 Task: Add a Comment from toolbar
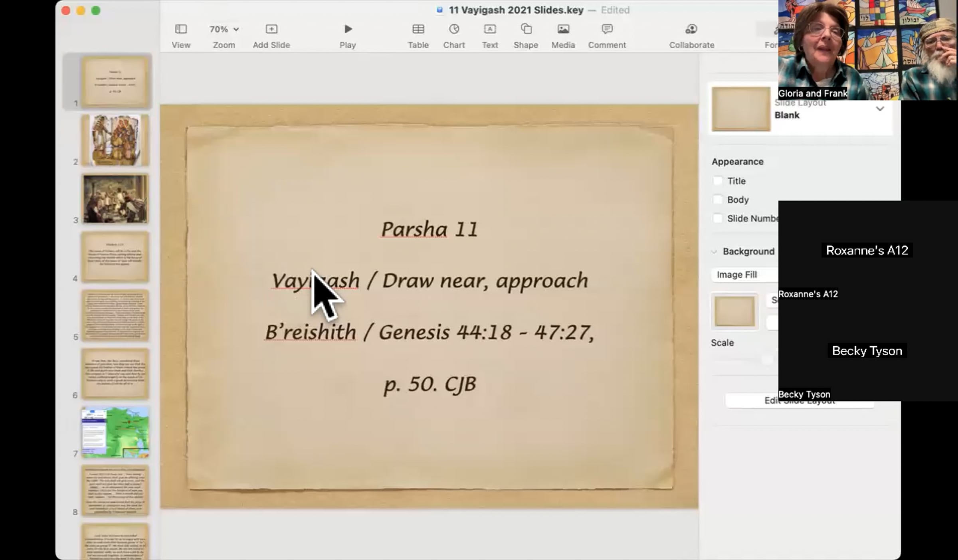[607, 29]
